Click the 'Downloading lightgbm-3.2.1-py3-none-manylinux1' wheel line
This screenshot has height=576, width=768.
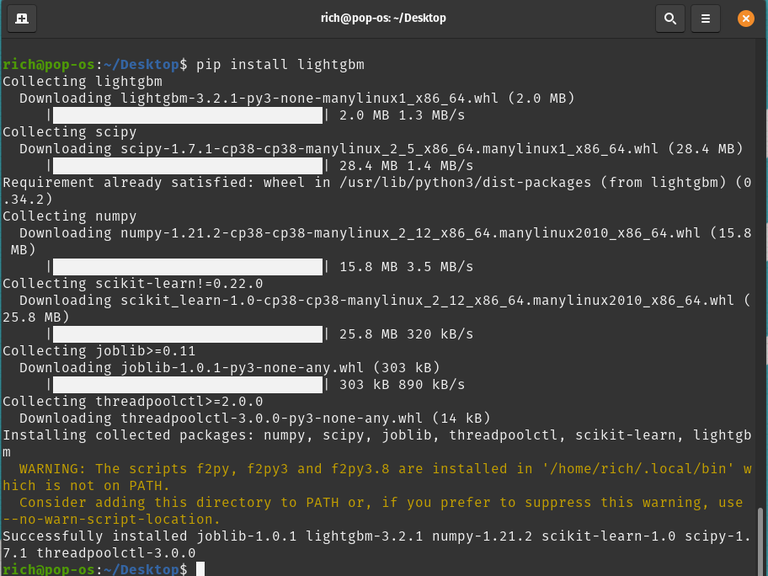[x=297, y=98]
